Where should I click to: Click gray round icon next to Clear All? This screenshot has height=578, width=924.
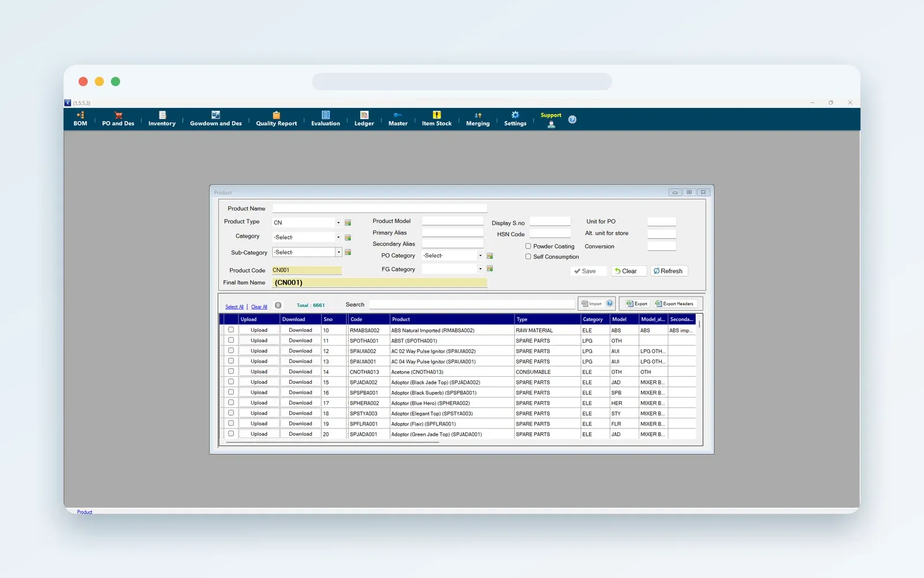278,305
